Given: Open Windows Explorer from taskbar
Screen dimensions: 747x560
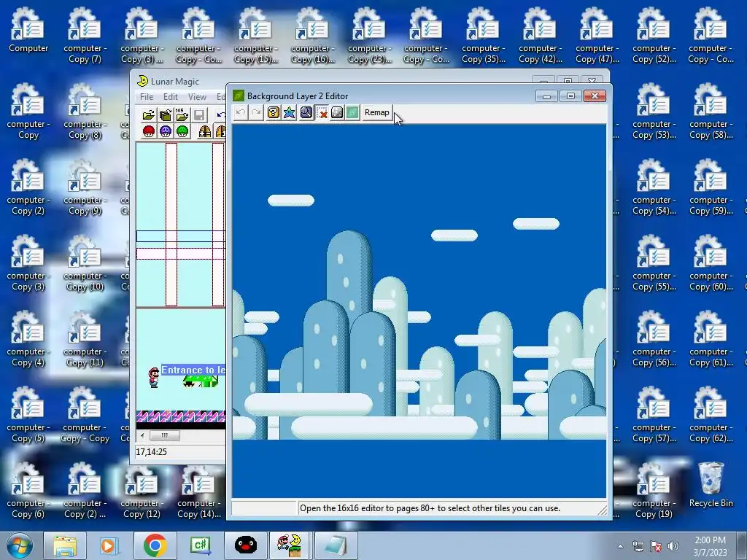Looking at the screenshot, I should (x=65, y=545).
